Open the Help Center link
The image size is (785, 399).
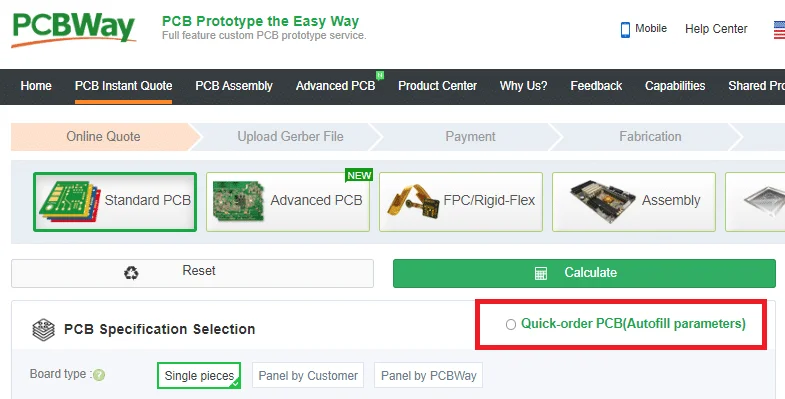pyautogui.click(x=716, y=29)
